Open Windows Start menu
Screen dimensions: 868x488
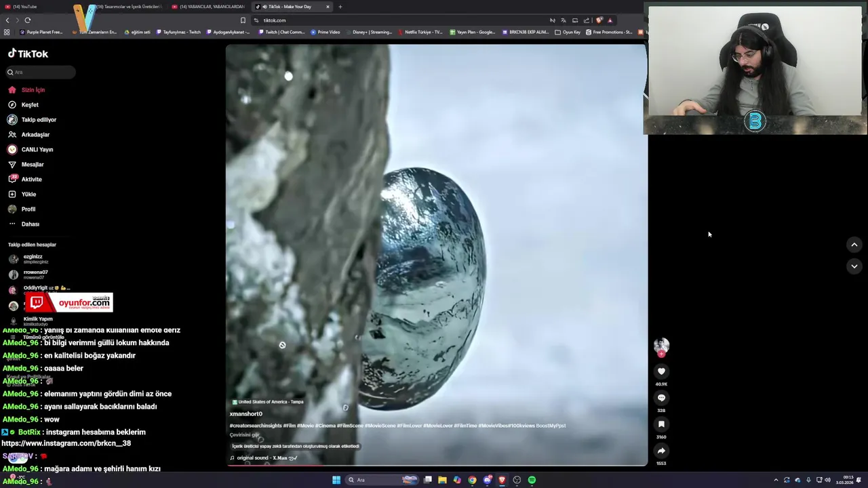[336, 480]
